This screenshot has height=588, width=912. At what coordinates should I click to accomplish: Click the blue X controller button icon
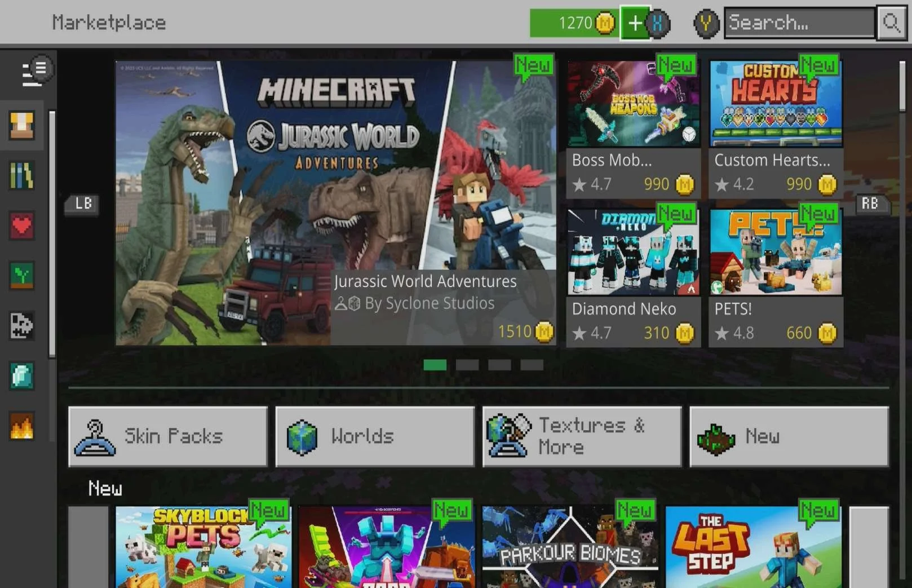click(x=658, y=23)
